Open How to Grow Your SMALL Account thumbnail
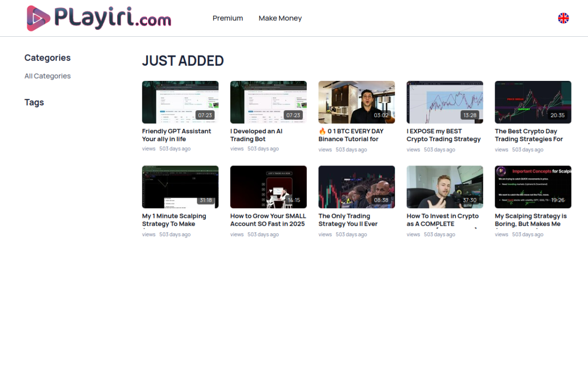Viewport: 588px width, 392px height. click(268, 187)
